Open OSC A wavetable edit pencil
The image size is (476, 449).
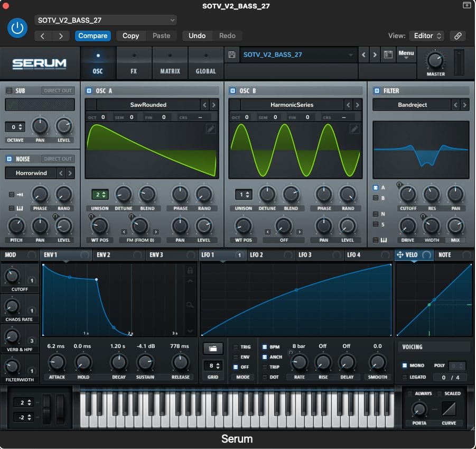coord(211,129)
